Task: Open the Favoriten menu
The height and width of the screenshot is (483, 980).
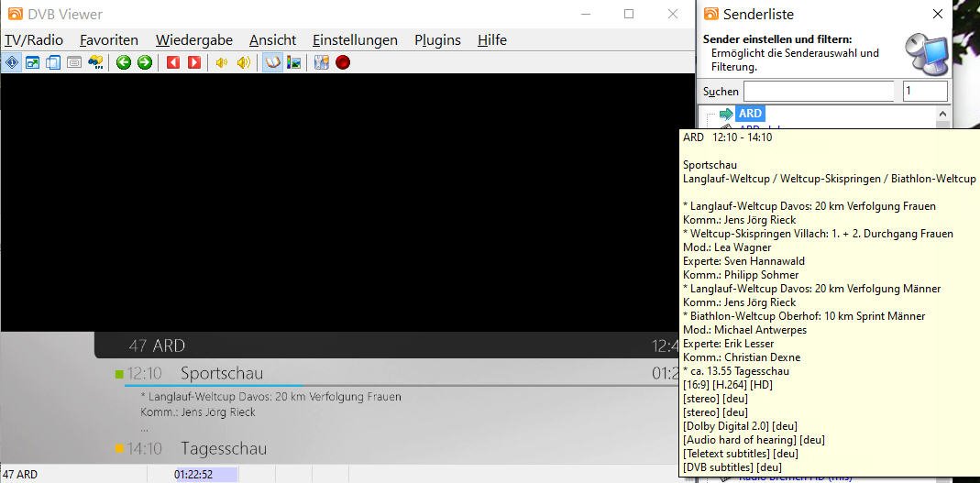Action: tap(109, 40)
